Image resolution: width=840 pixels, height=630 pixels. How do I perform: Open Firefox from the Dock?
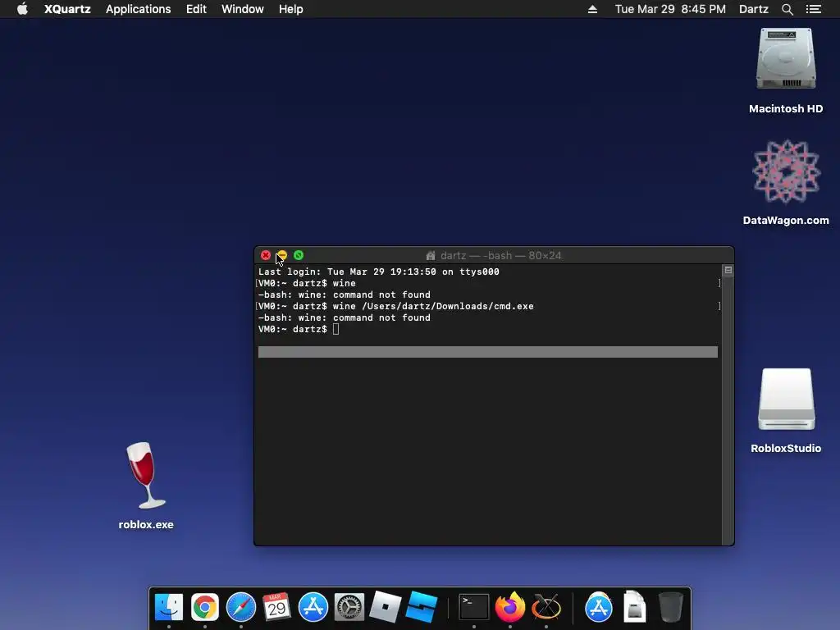[x=510, y=608]
